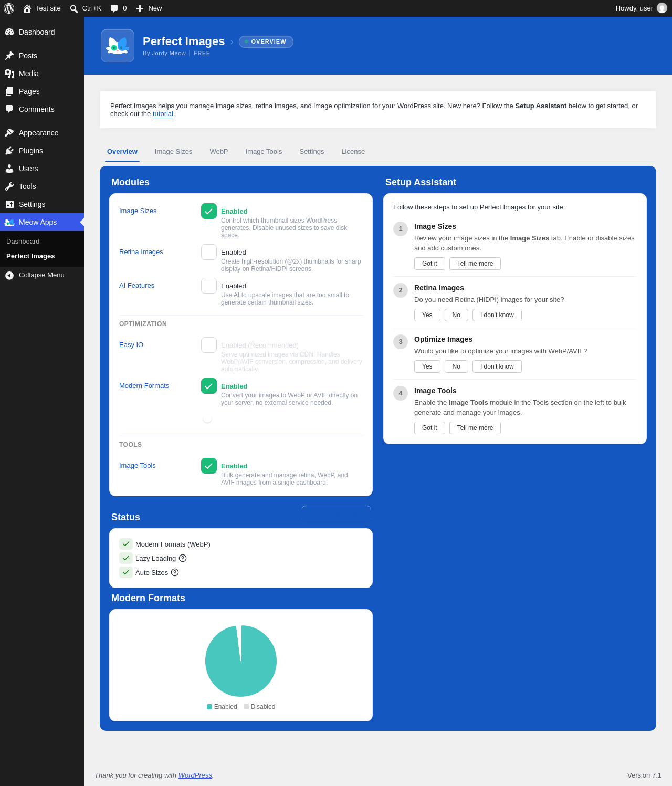Enable the AI Features checkbox

[x=209, y=286]
